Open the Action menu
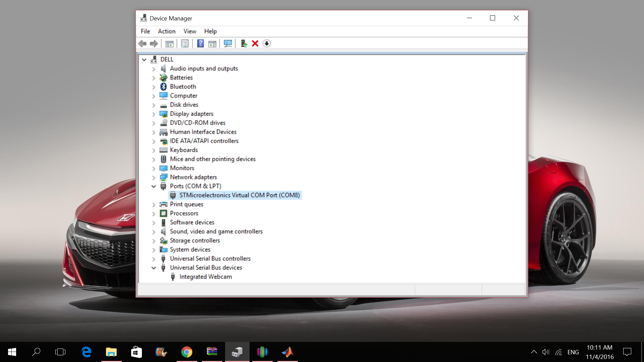The image size is (644, 362). click(166, 31)
